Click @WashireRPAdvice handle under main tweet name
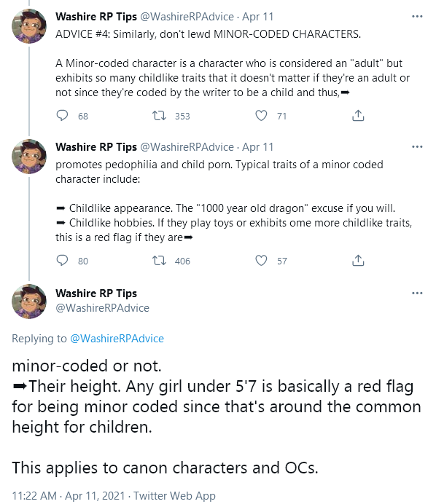The height and width of the screenshot is (504, 436). click(x=102, y=308)
